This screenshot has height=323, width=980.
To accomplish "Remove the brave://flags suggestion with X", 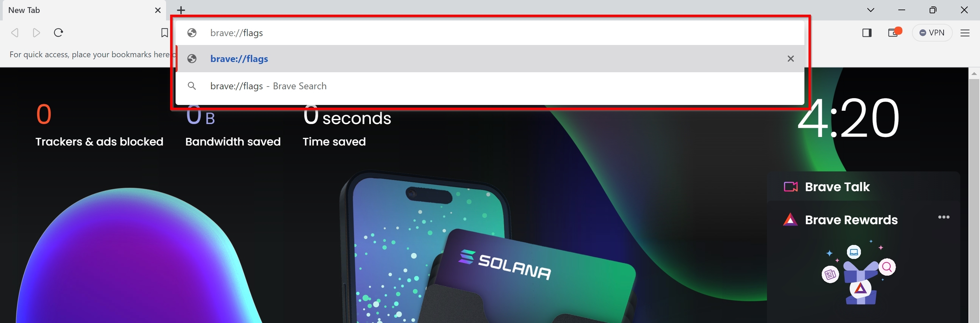I will click(790, 59).
